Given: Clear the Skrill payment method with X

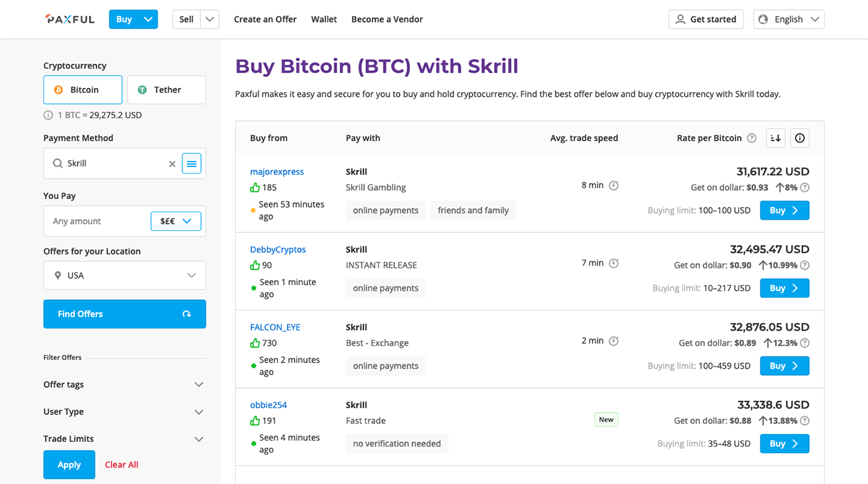Looking at the screenshot, I should coord(172,164).
